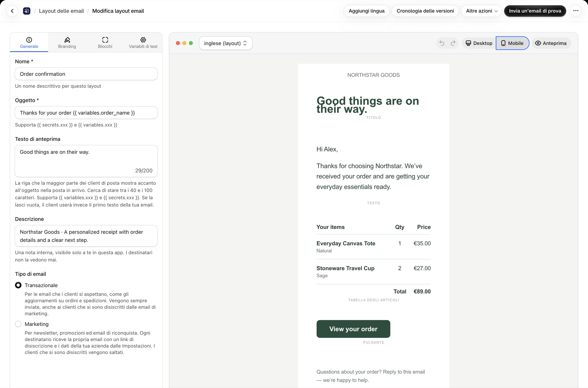
Task: Switch preview to Mobile view
Action: [x=512, y=43]
